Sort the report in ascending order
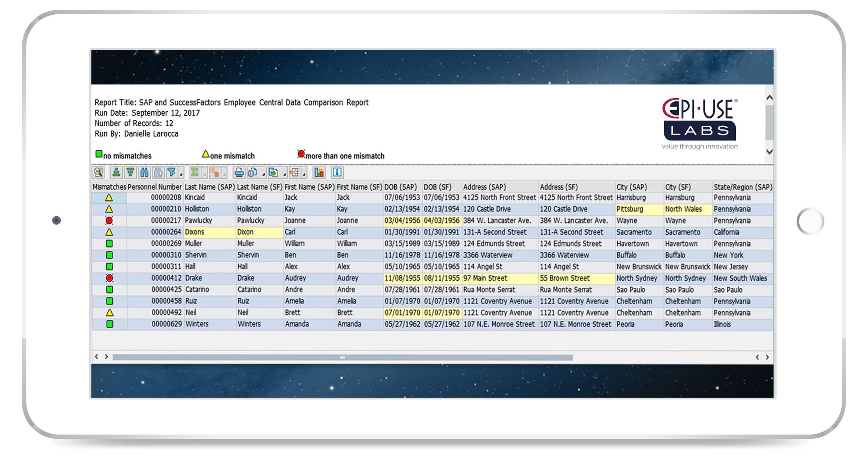Viewport: 868px width, 458px height. [x=115, y=172]
